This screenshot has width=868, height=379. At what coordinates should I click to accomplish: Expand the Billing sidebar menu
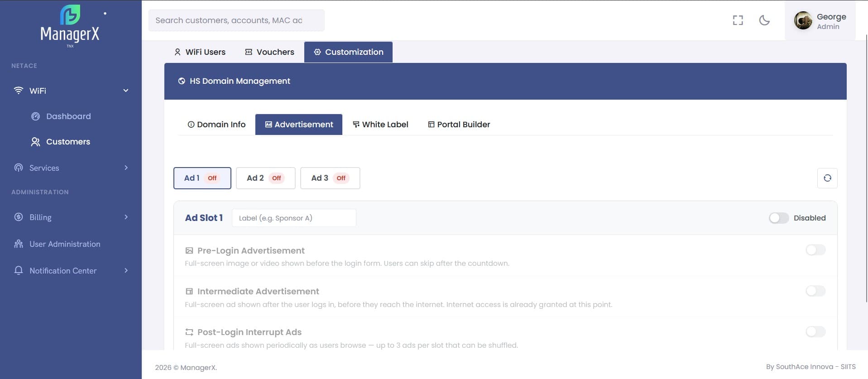[71, 217]
